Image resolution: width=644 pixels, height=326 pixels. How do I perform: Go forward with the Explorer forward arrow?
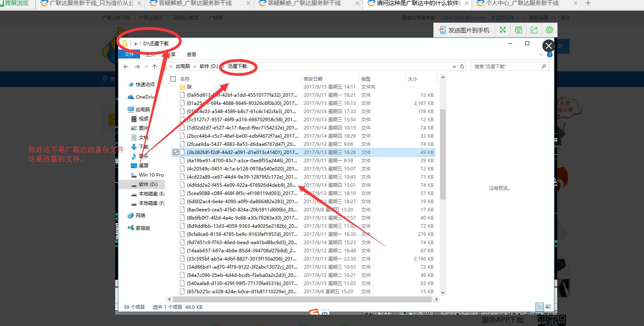137,67
